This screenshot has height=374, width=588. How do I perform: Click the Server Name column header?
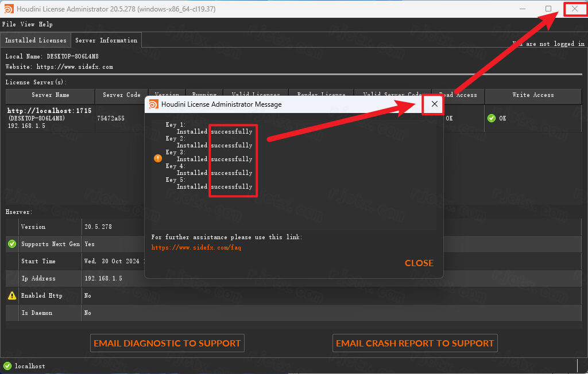50,95
